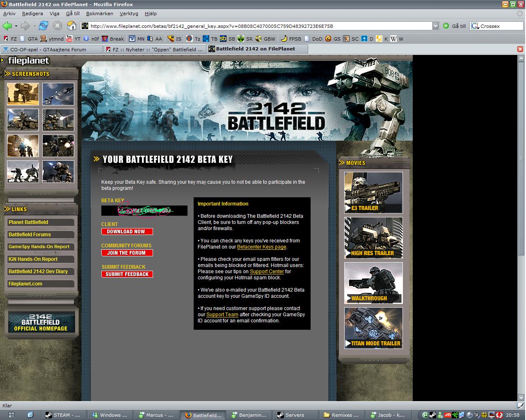Image resolution: width=526 pixels, height=420 pixels.
Task: Open the URL history dropdown arrow
Action: point(435,26)
